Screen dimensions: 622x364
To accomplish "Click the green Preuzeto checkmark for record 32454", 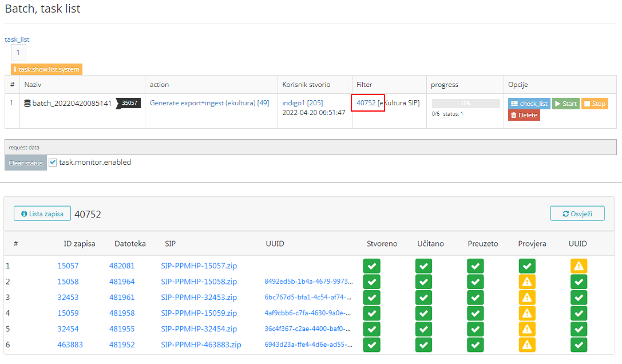I will click(475, 329).
